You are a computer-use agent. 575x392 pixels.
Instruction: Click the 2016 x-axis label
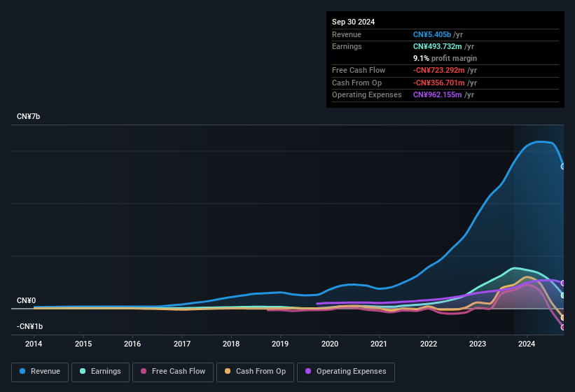(132, 344)
